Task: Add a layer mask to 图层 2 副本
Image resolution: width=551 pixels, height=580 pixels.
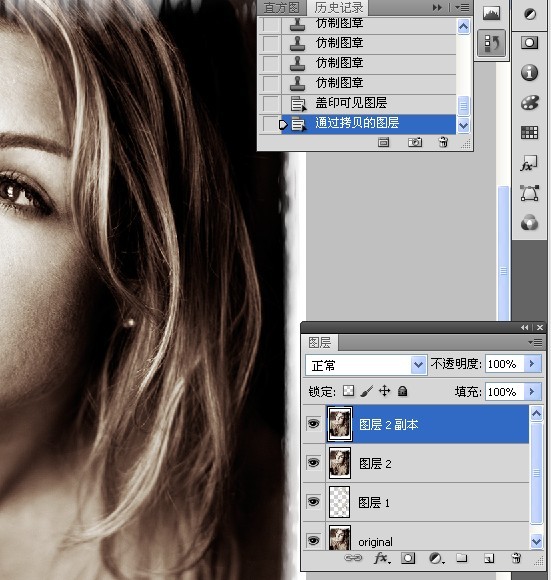Action: (408, 558)
